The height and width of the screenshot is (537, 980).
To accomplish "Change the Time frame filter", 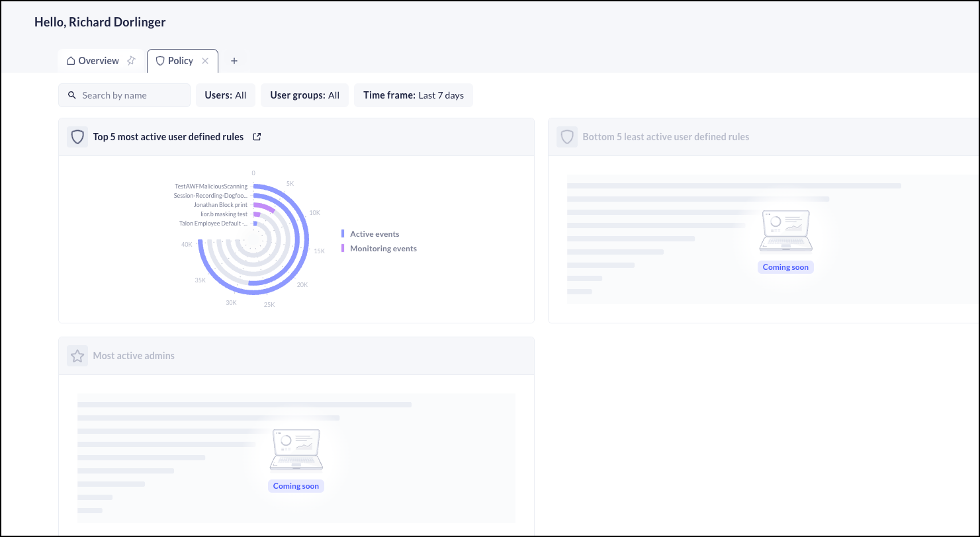I will click(x=413, y=95).
